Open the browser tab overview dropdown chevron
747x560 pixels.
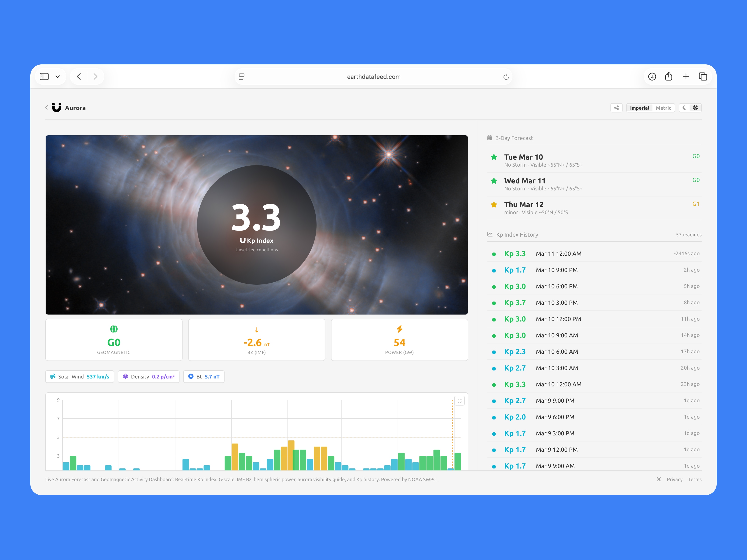tap(57, 76)
